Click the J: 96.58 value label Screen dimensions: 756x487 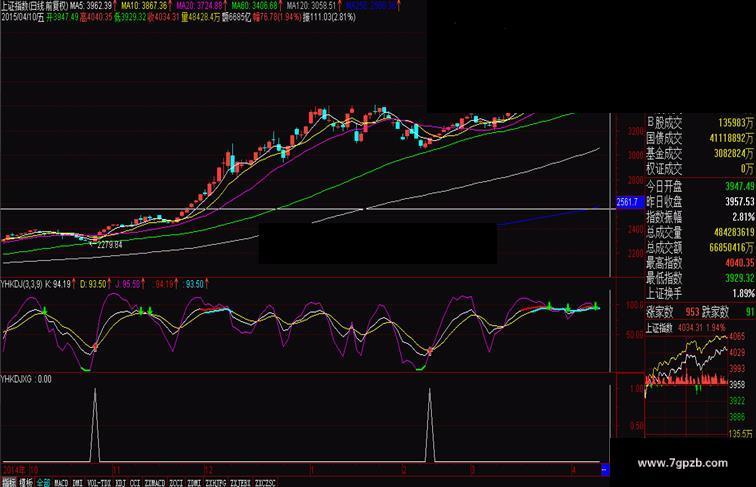click(127, 284)
